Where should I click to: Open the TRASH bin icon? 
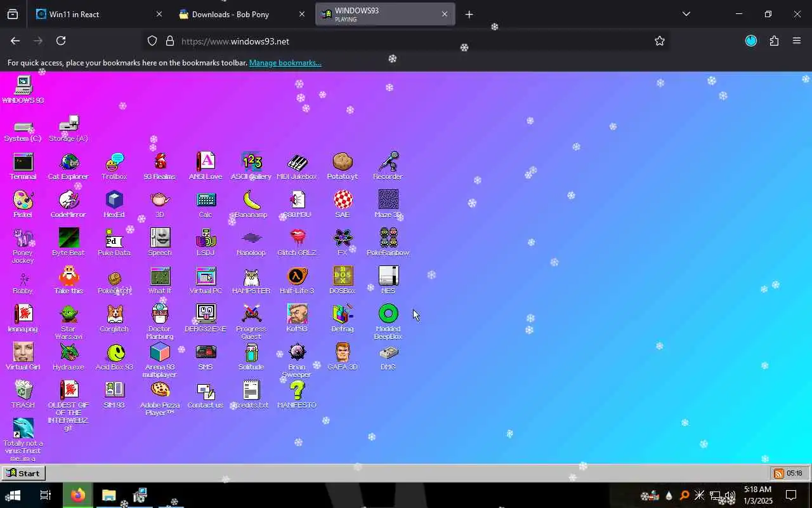pos(23,395)
